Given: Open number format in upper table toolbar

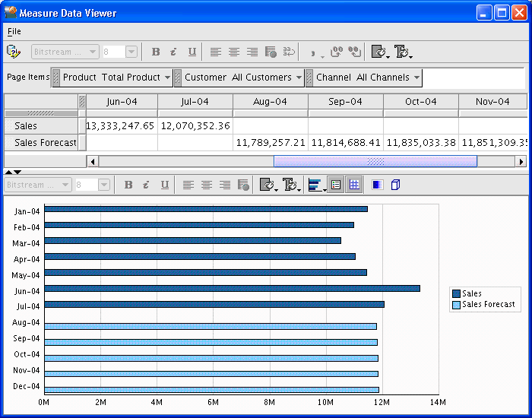Looking at the screenshot, I should pos(271,52).
